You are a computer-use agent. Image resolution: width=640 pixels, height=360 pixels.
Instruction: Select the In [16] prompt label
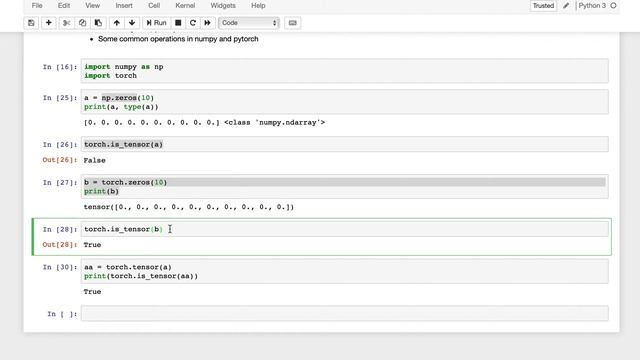pyautogui.click(x=60, y=67)
